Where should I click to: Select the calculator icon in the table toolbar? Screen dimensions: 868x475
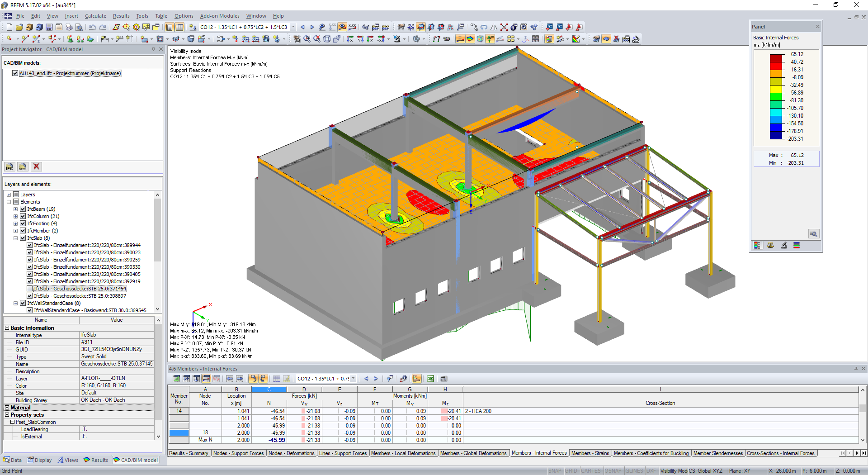444,379
